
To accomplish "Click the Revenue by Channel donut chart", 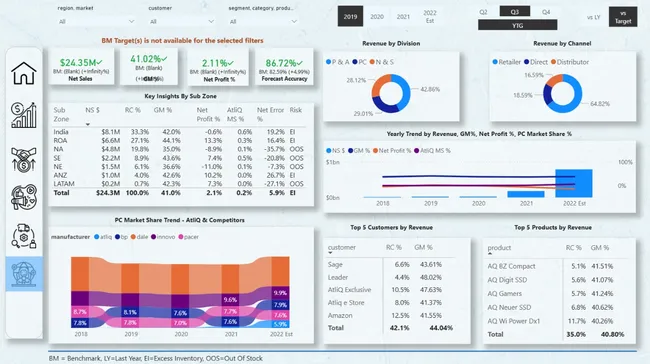I will pos(563,93).
